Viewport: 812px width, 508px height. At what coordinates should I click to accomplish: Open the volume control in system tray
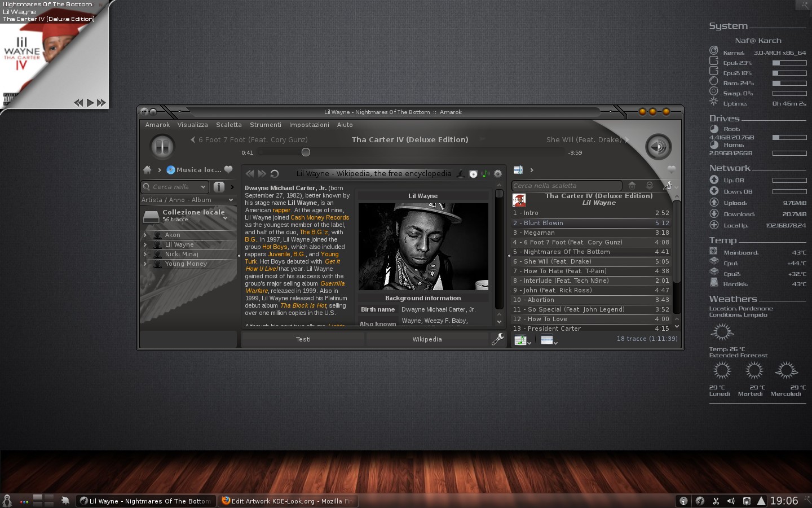tap(731, 501)
